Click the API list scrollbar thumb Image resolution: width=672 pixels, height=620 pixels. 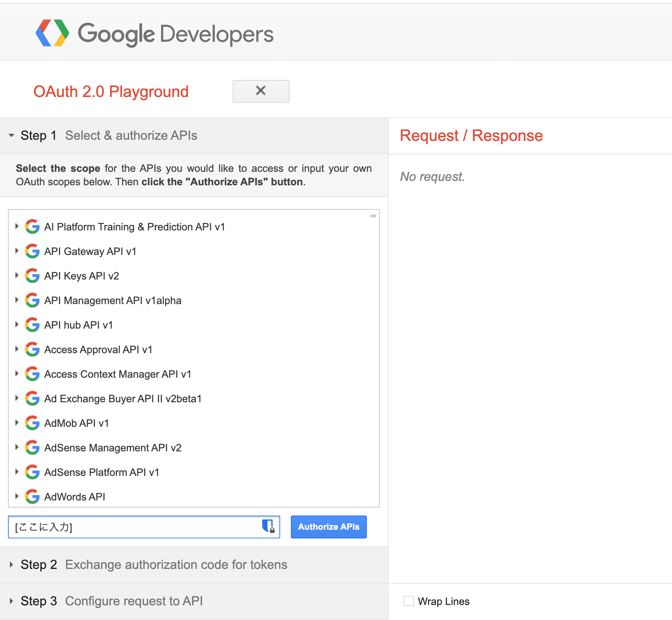coord(373,216)
